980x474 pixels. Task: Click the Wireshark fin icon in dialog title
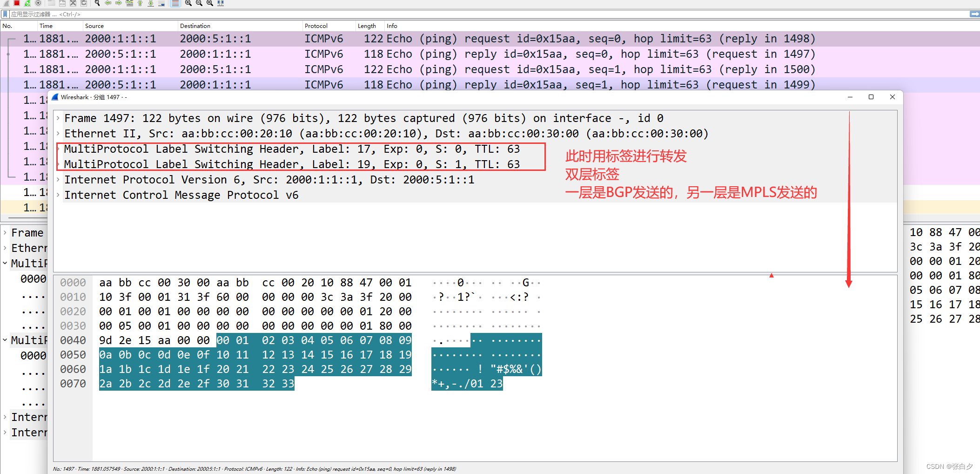point(55,97)
